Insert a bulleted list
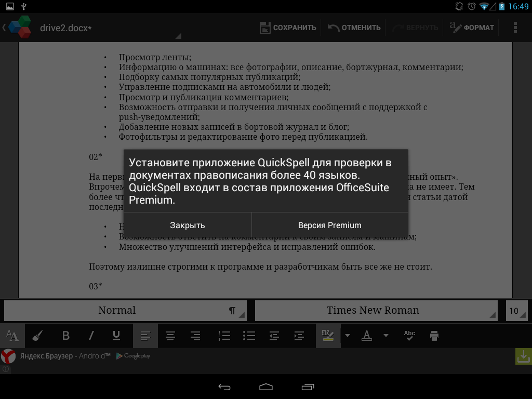532x399 pixels. [249, 336]
